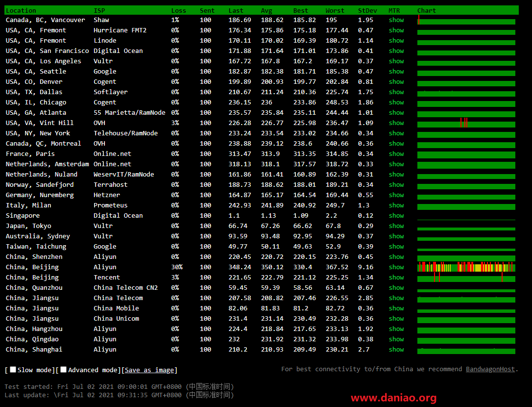Click the 'Terrahost' ISP name
The width and height of the screenshot is (532, 407).
111,185
